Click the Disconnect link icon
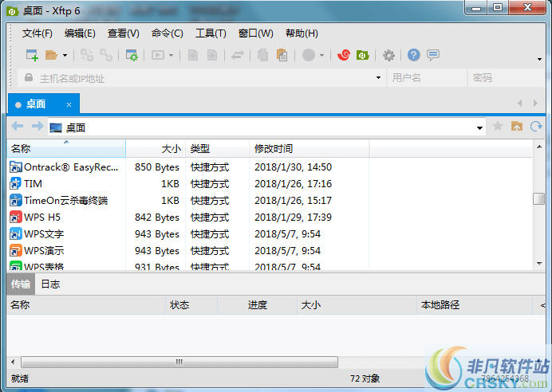The height and width of the screenshot is (392, 552). coord(105,55)
